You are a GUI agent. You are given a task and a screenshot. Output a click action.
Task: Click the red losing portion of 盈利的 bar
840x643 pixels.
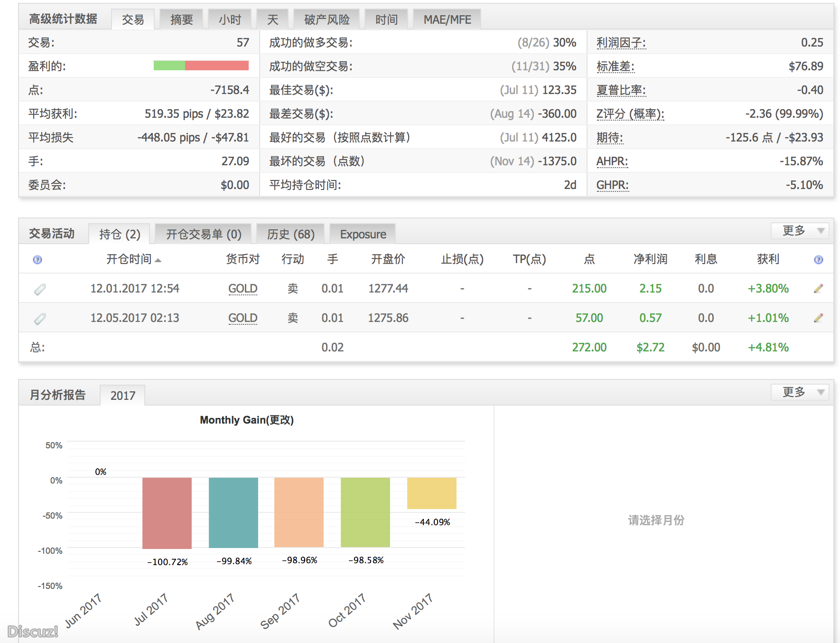click(x=217, y=66)
